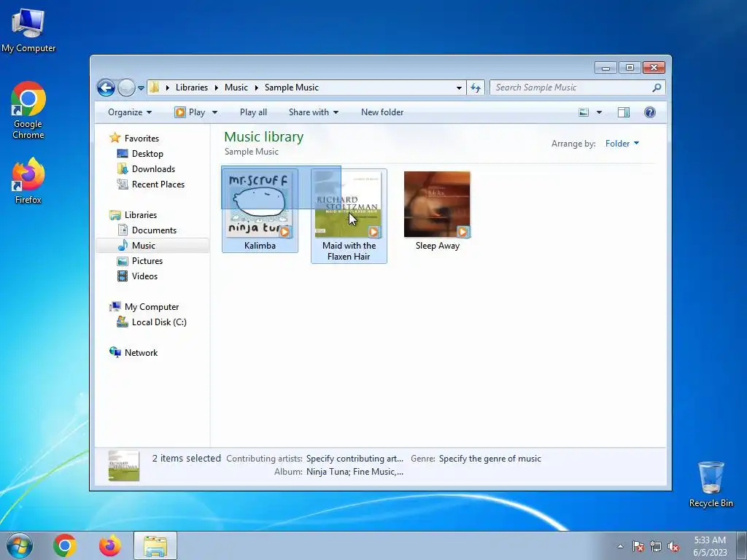Viewport: 747px width, 560px height.
Task: Select Firefox desktop shortcut
Action: coord(28,182)
